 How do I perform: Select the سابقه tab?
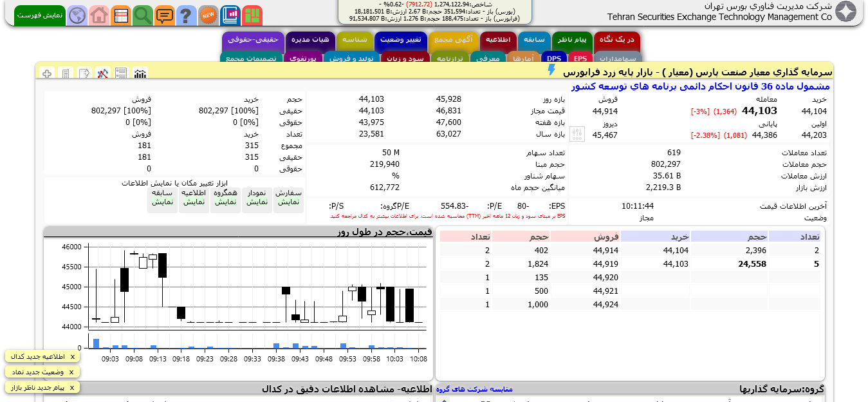coord(534,40)
